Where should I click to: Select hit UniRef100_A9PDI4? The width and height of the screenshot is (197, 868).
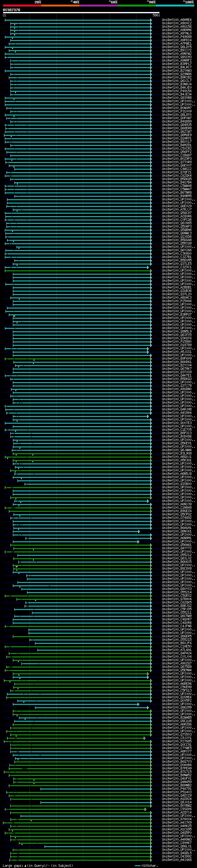point(177,40)
